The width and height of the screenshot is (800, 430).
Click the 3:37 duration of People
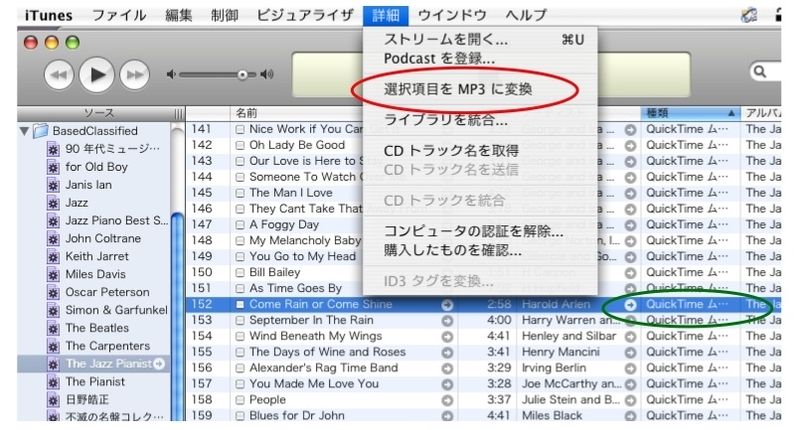(498, 400)
